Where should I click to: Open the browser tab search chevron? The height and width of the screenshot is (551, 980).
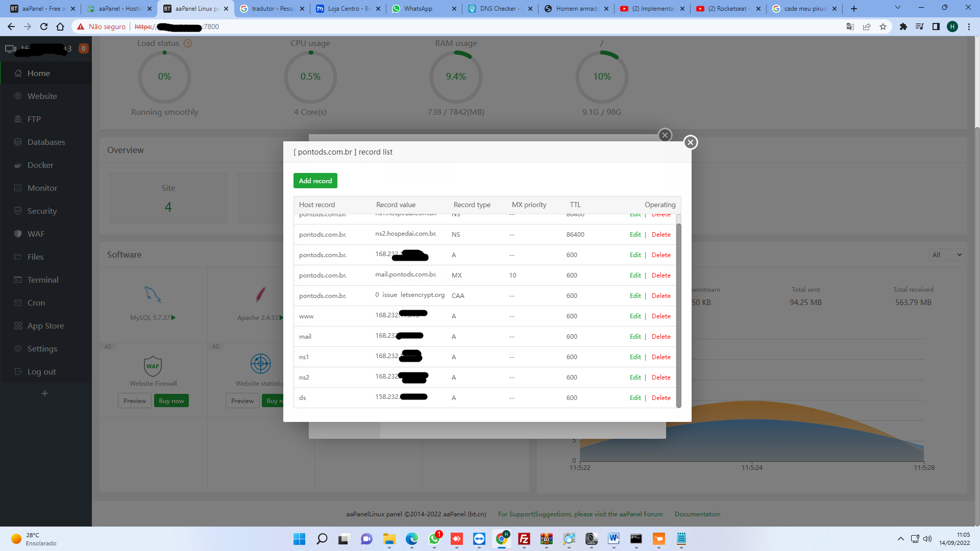coord(898,8)
